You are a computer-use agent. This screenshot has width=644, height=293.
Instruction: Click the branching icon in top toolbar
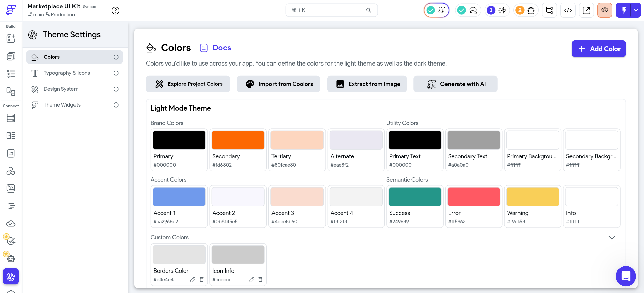(x=549, y=10)
